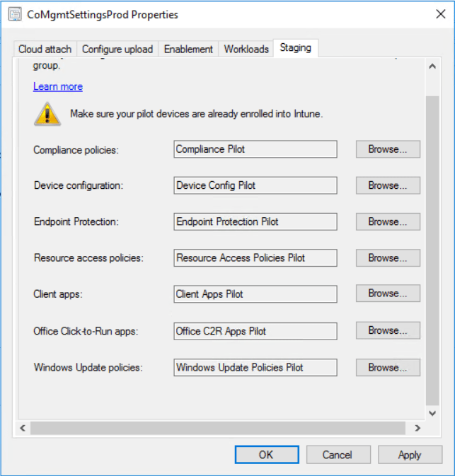Image resolution: width=455 pixels, height=476 pixels.
Task: Select the Enablement tab
Action: tap(188, 49)
